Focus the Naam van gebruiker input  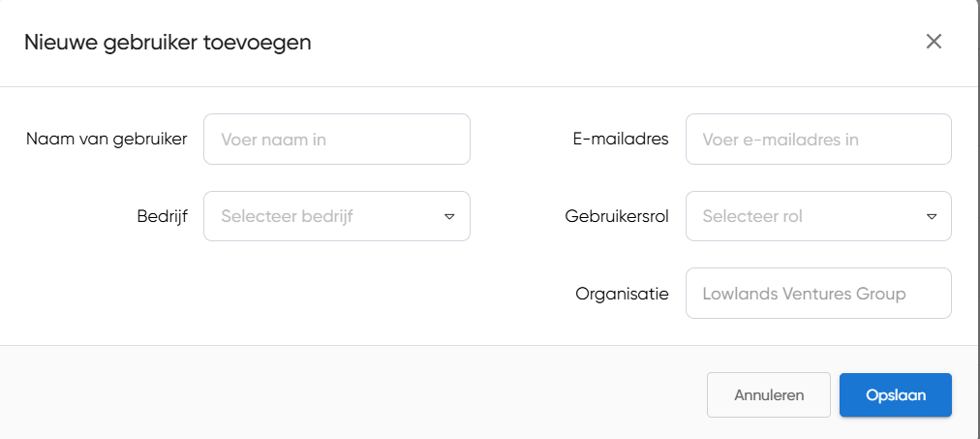(x=336, y=140)
